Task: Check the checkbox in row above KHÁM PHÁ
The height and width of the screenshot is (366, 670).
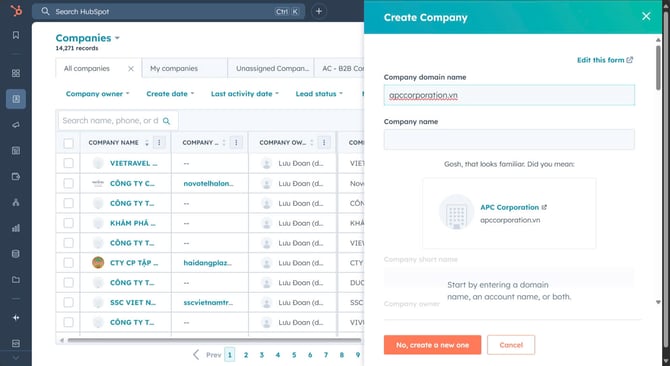Action: (x=68, y=203)
